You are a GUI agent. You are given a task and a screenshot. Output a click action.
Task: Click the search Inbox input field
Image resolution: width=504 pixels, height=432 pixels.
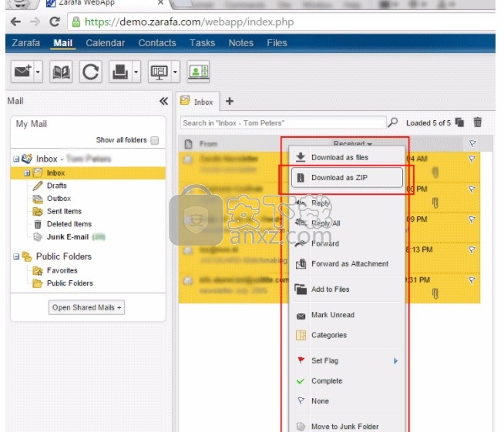coord(282,122)
